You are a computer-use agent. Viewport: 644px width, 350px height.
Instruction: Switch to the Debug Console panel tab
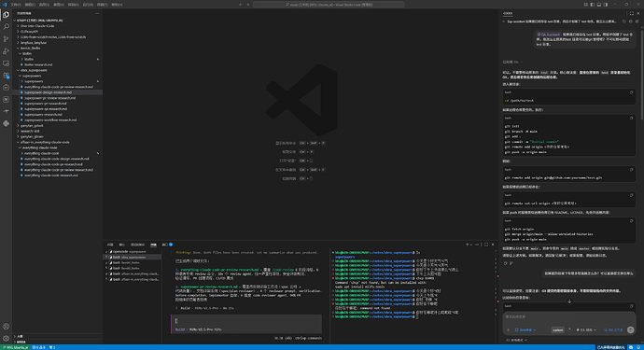(137, 245)
